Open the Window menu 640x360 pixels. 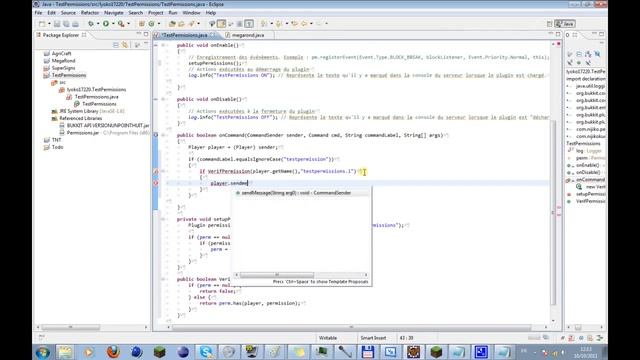pos(191,13)
